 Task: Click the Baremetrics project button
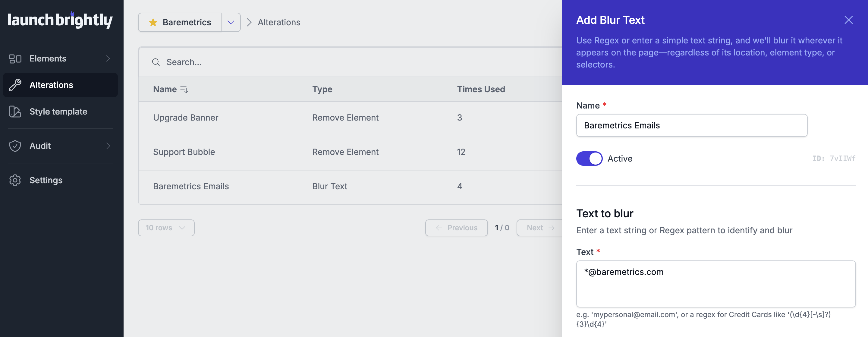[180, 22]
